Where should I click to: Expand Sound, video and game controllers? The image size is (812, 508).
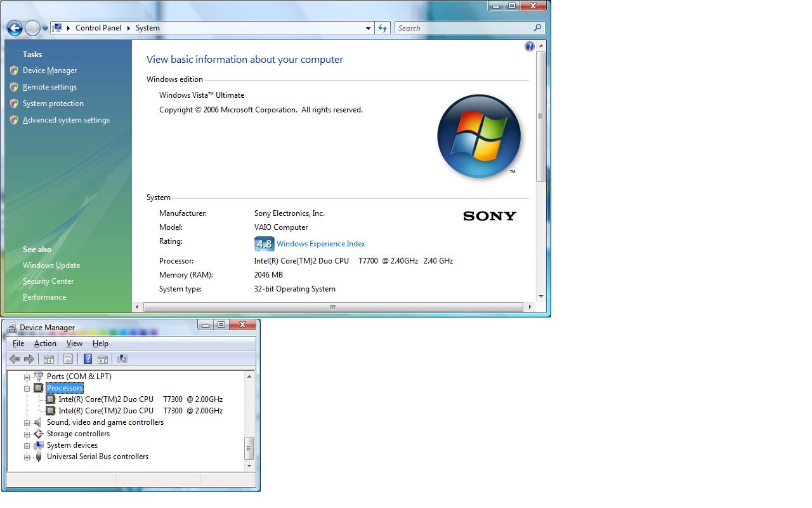27,423
